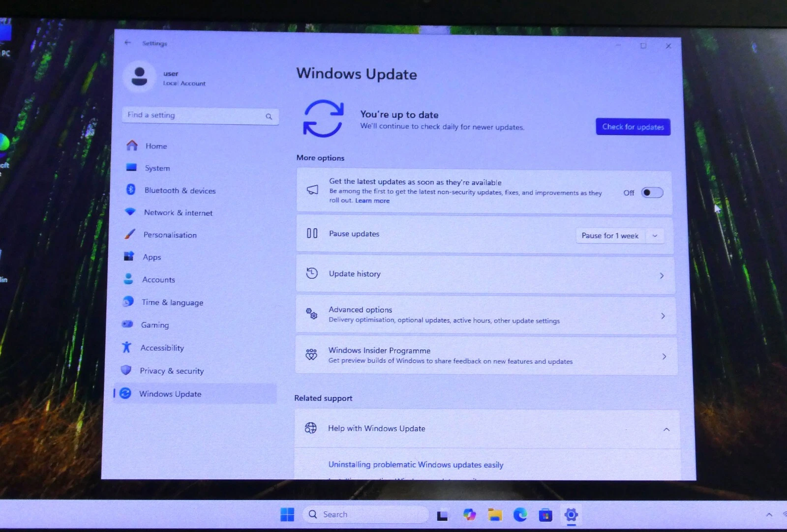Click Check for updates button

click(x=633, y=127)
